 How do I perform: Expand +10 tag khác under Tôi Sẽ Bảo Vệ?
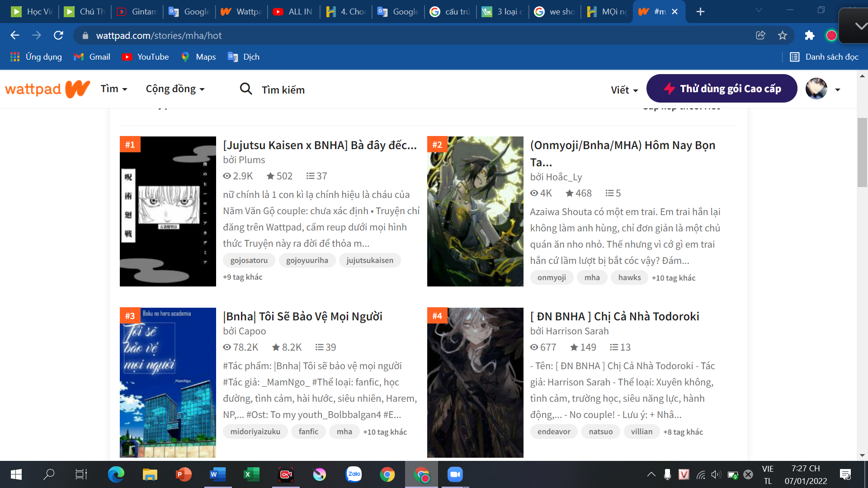pos(385,432)
